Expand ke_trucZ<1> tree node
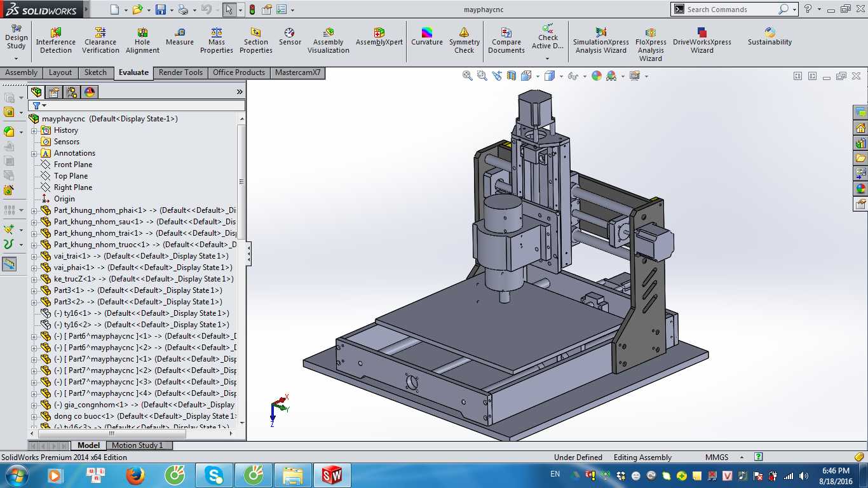 [x=34, y=279]
